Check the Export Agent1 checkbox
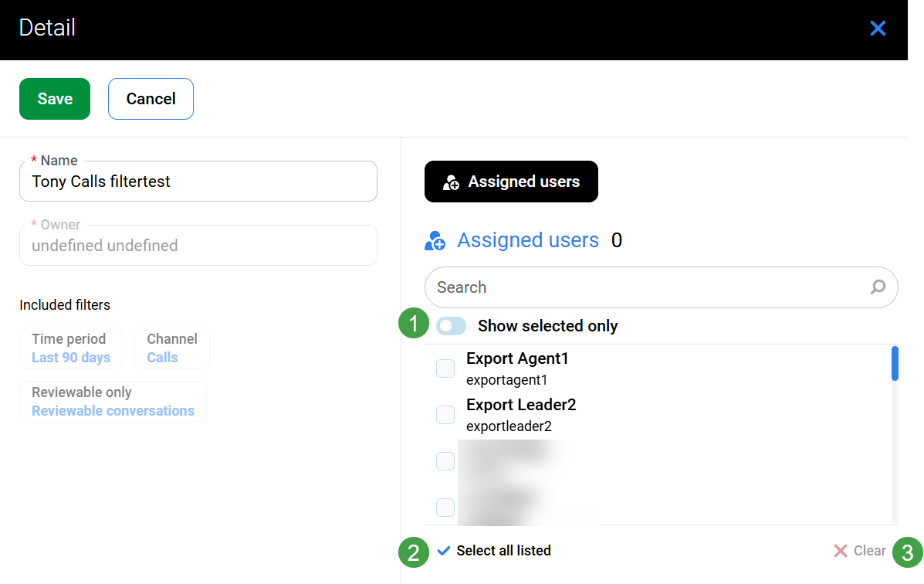 pos(445,368)
